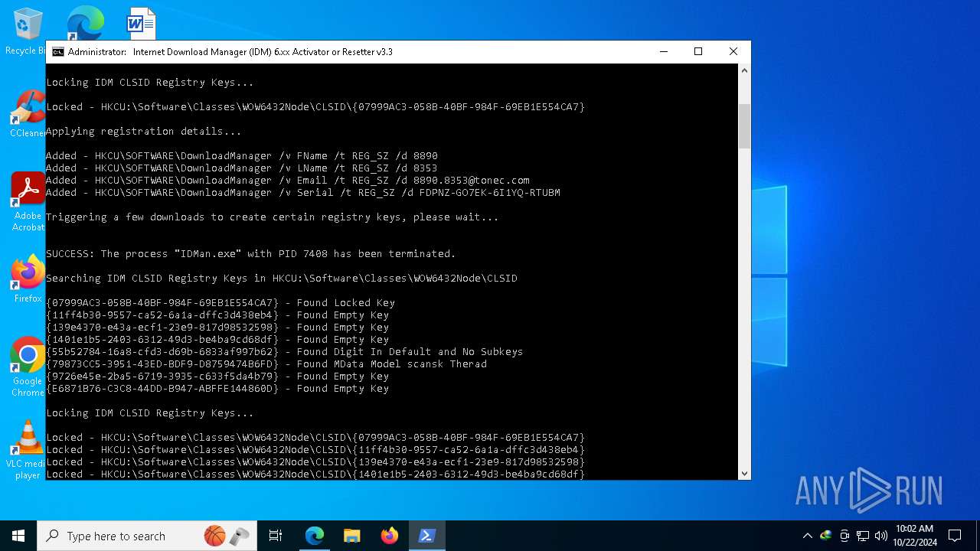
Task: Open Firefox from the taskbar
Action: coord(390,536)
